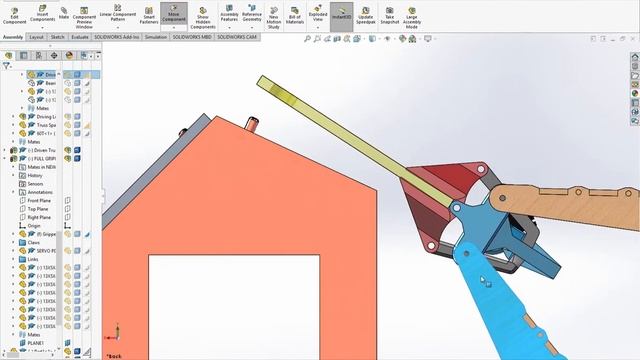Click Zoom to Fit magnifier icon

pos(307,39)
